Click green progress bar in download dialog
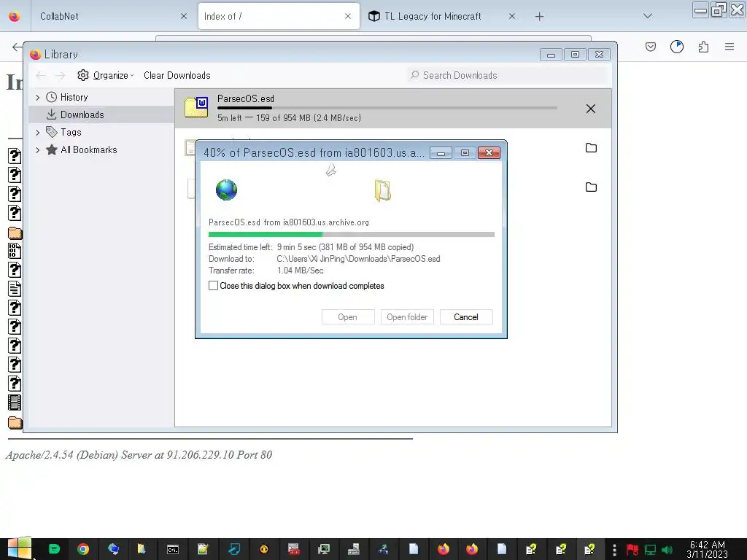 351,234
